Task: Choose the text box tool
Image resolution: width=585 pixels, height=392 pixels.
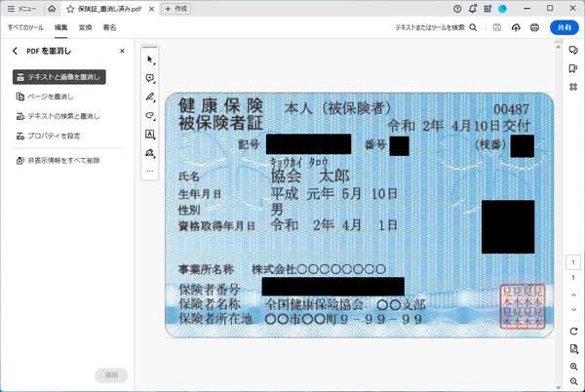Action: tap(150, 135)
